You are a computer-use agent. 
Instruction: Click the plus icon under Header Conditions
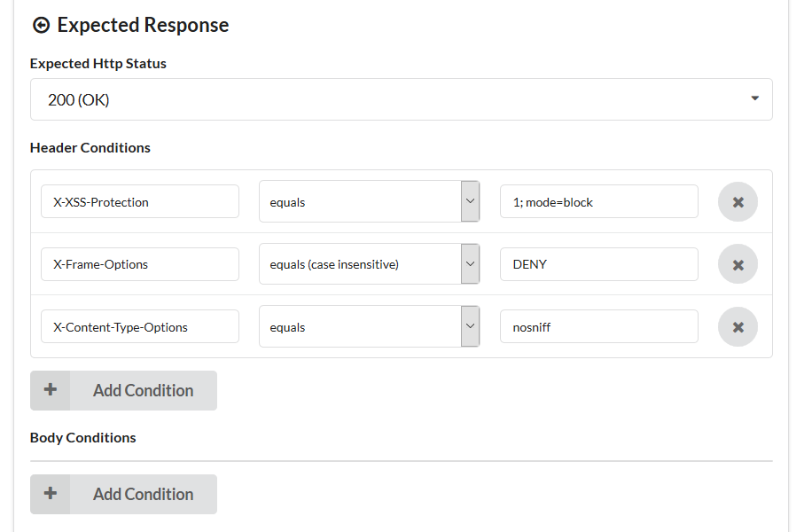(x=51, y=390)
